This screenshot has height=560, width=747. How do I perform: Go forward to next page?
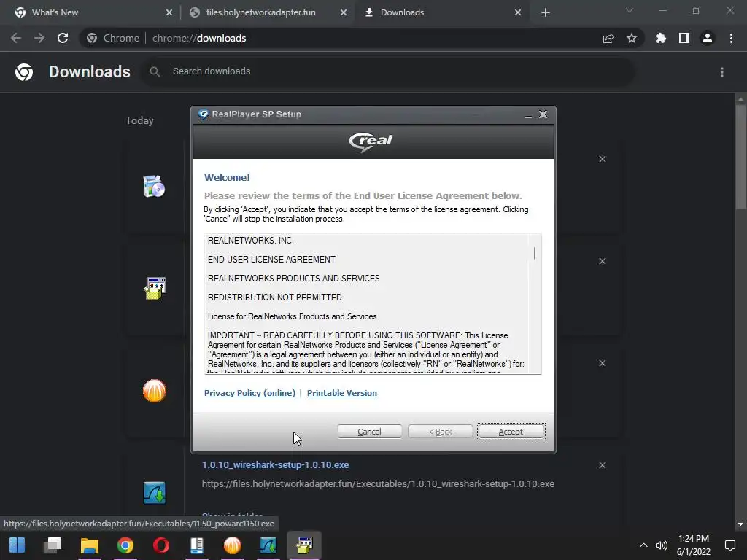39,38
